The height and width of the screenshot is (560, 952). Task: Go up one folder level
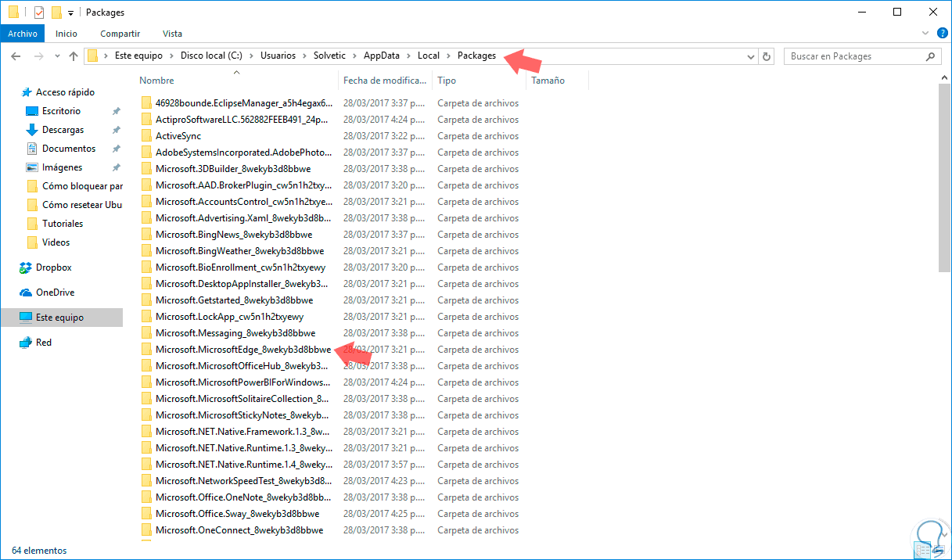74,56
